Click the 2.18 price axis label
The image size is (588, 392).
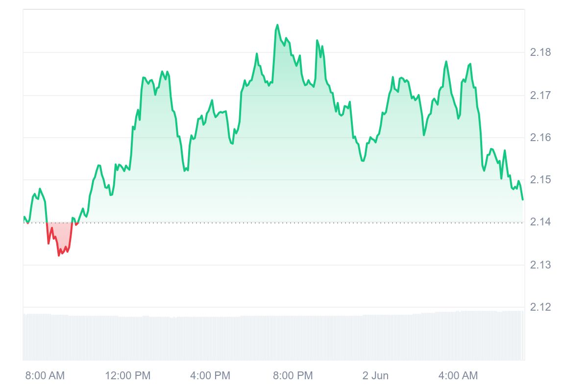(x=540, y=52)
